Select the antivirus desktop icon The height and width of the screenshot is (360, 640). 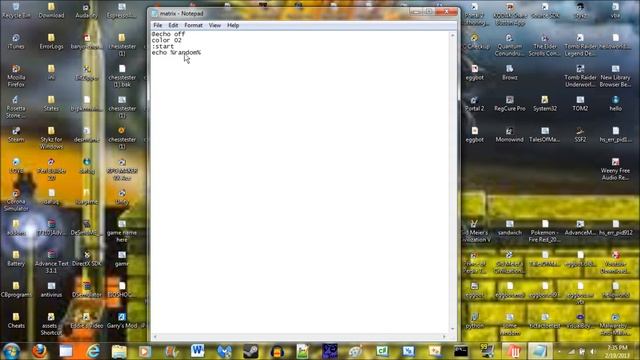[51, 290]
